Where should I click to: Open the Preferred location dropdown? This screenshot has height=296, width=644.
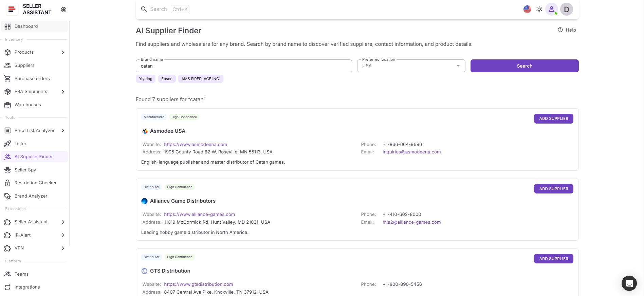click(x=411, y=66)
